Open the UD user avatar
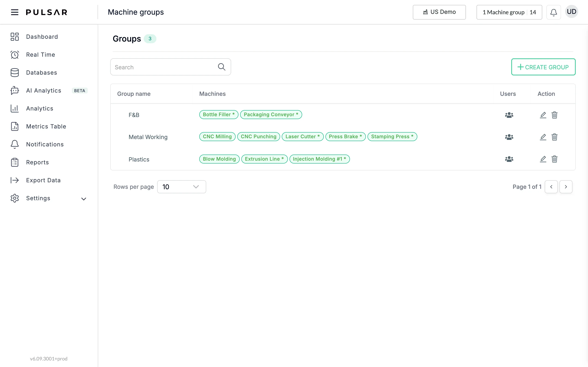Image resolution: width=588 pixels, height=367 pixels. [x=571, y=12]
